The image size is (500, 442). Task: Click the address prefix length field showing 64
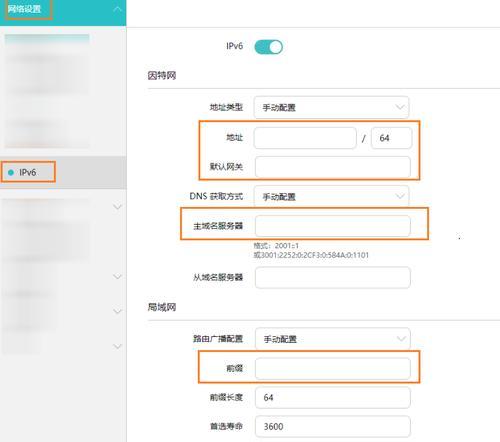[391, 138]
